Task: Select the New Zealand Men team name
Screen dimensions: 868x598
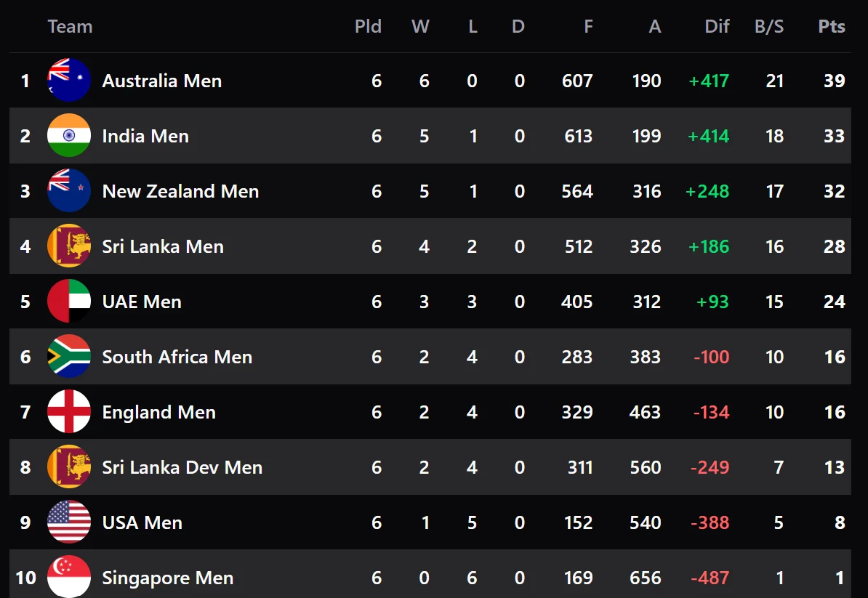Action: (x=180, y=191)
